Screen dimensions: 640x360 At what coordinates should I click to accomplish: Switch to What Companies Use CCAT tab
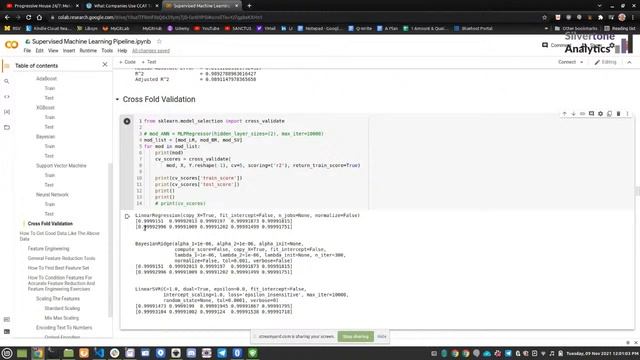(122, 6)
